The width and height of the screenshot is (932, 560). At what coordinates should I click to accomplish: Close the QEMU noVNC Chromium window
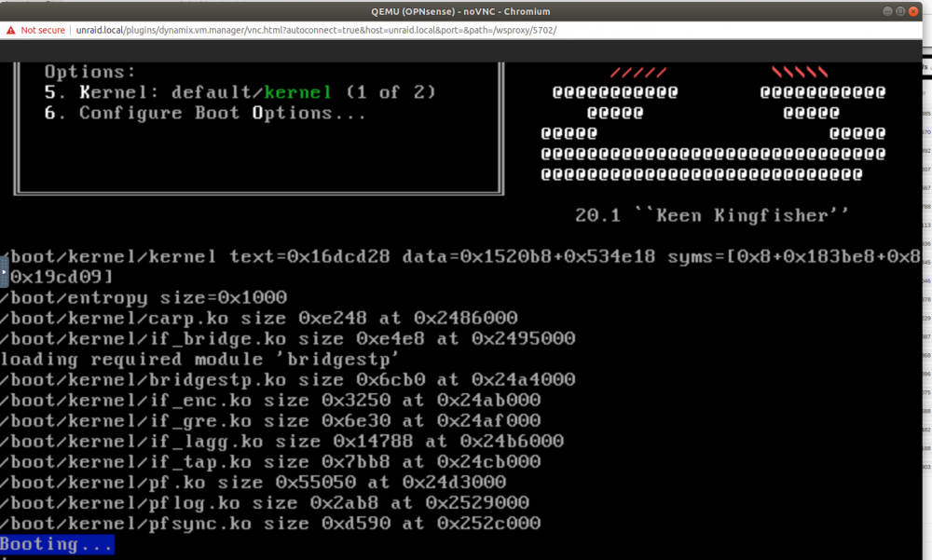click(x=913, y=11)
